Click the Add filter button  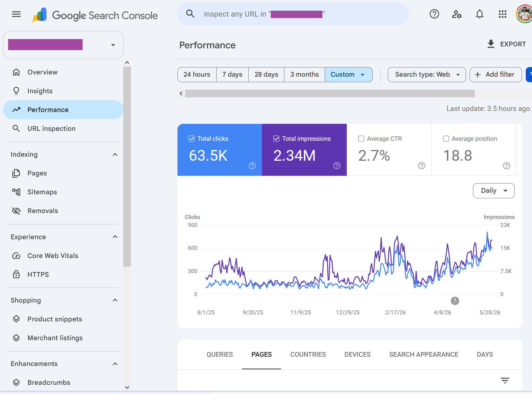(496, 74)
